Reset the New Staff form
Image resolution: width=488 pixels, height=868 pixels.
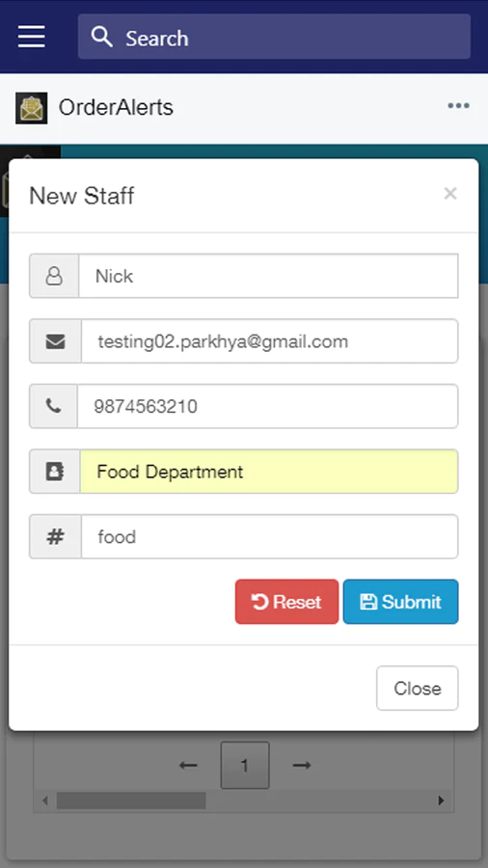(286, 602)
